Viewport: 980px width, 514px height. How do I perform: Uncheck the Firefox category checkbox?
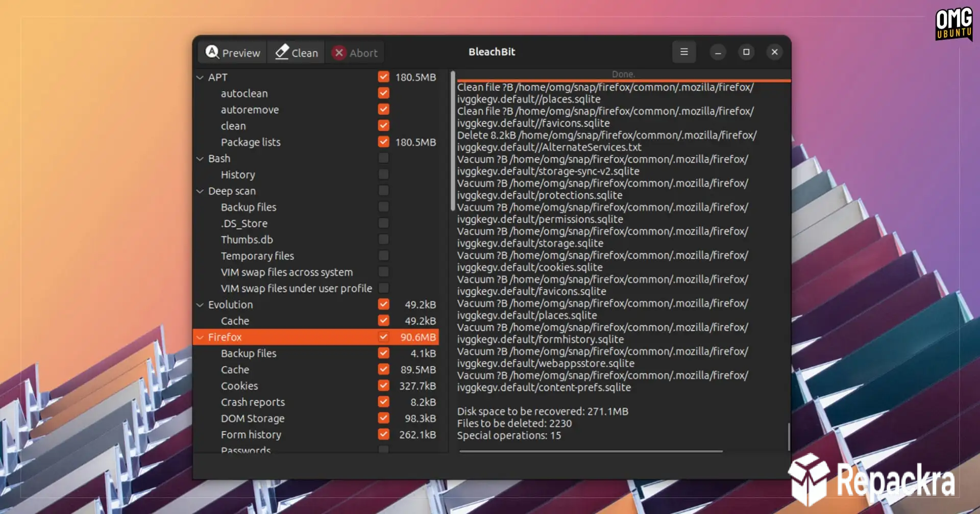point(383,337)
